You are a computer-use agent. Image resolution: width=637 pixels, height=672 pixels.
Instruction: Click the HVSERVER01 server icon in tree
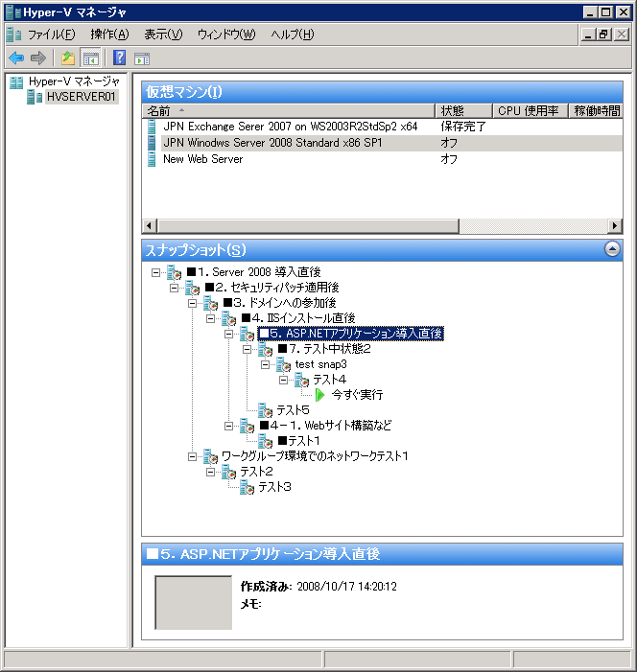(35, 97)
